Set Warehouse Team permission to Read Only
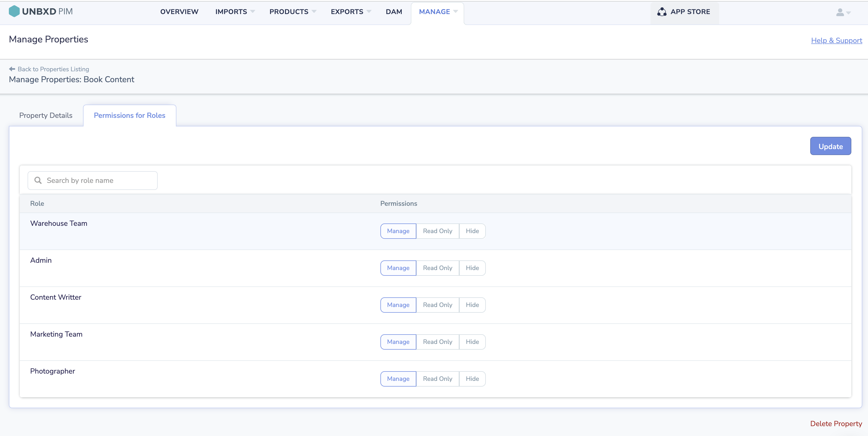The height and width of the screenshot is (436, 868). tap(438, 231)
